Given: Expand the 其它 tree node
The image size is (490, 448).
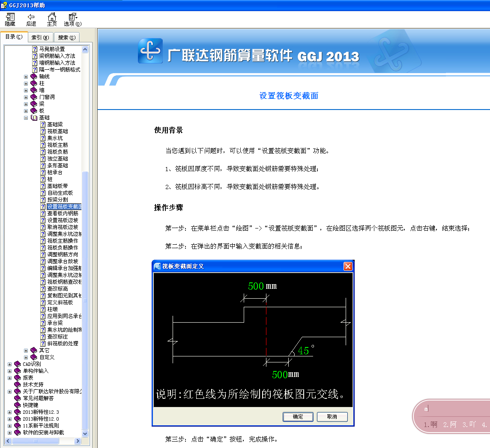Looking at the screenshot, I should point(26,350).
